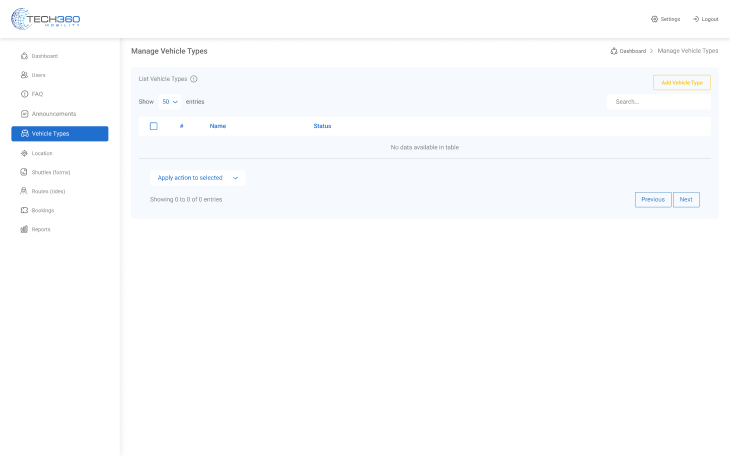Viewport: 730px width, 457px height.
Task: Select Vehicle Types menu item
Action: click(x=60, y=134)
